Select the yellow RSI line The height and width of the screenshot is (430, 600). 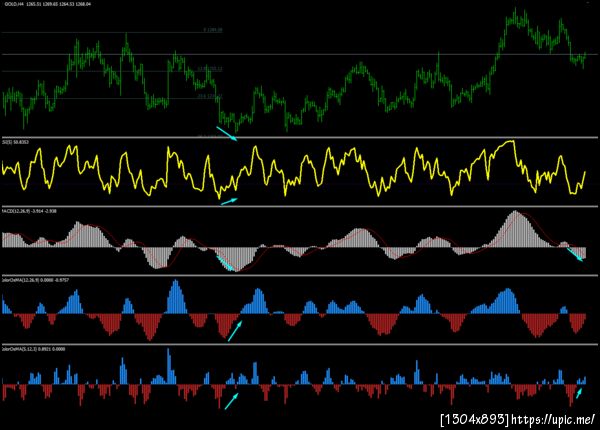[x=294, y=169]
